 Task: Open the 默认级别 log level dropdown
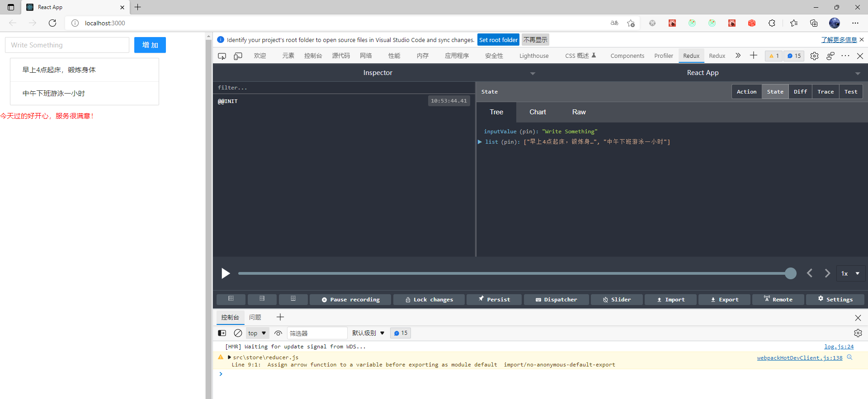368,333
